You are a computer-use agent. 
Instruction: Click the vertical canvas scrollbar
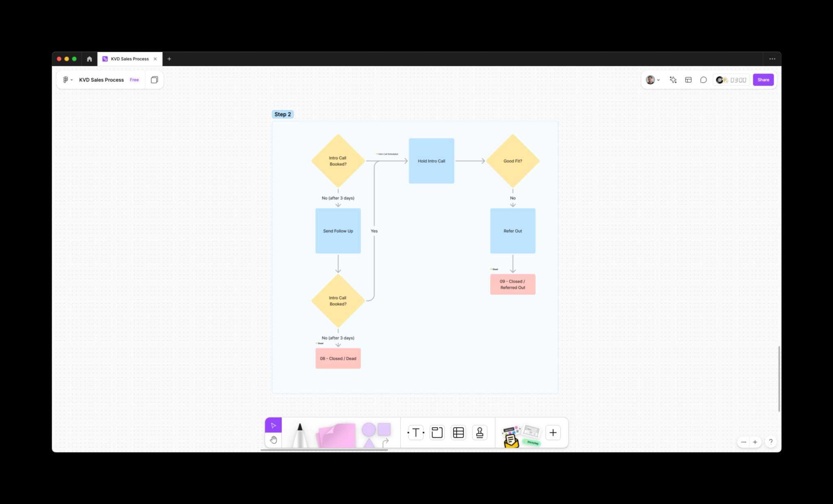pyautogui.click(x=779, y=379)
